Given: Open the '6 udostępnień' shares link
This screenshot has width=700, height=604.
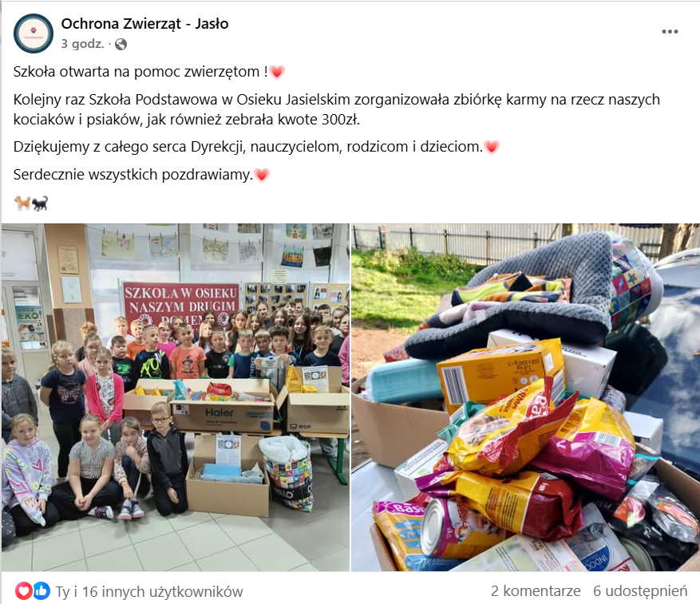Looking at the screenshot, I should point(639,591).
